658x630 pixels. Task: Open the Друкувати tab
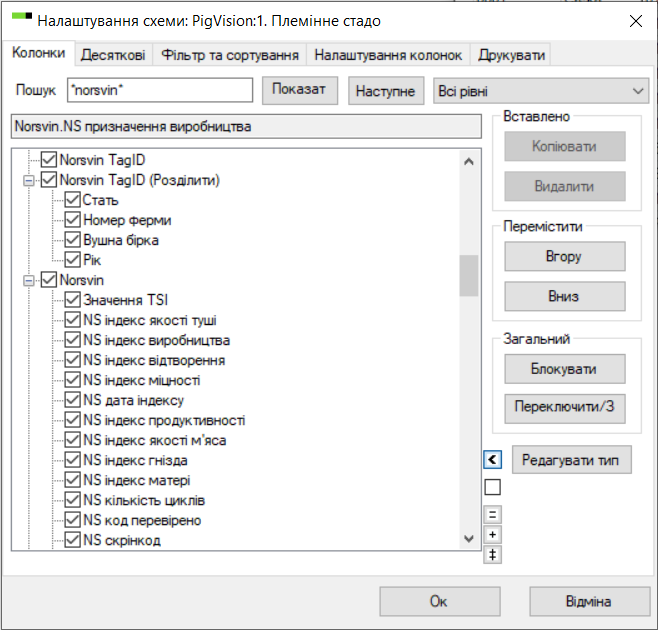point(511,55)
